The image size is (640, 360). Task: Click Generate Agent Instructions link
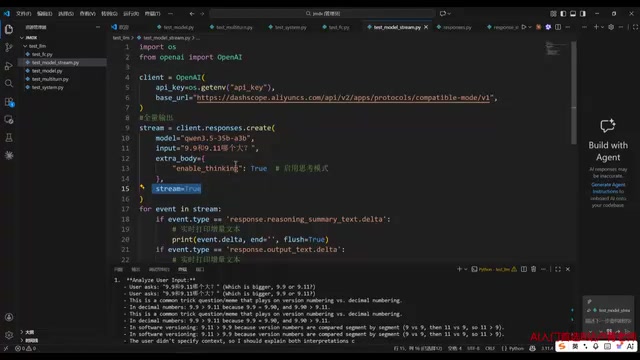tap(608, 188)
